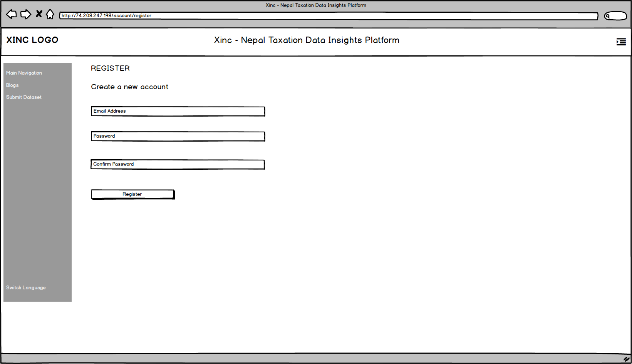
Task: Open Blogs from the sidebar
Action: coord(12,85)
